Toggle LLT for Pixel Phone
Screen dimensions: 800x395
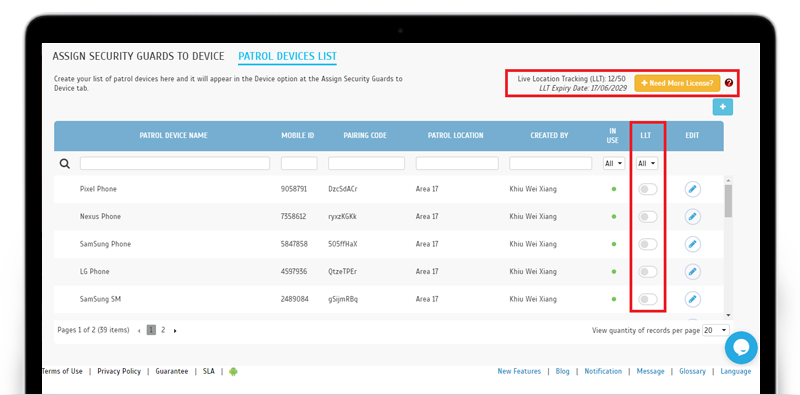point(648,189)
